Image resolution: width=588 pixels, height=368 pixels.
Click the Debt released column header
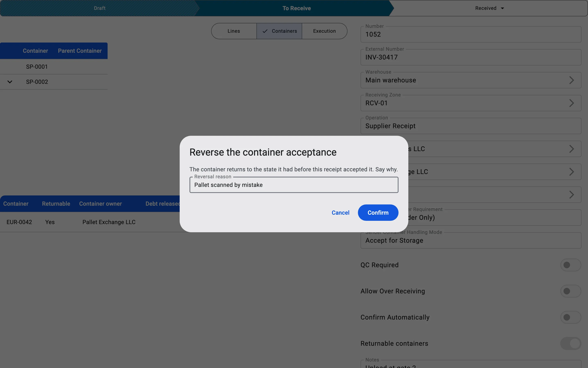tap(163, 204)
